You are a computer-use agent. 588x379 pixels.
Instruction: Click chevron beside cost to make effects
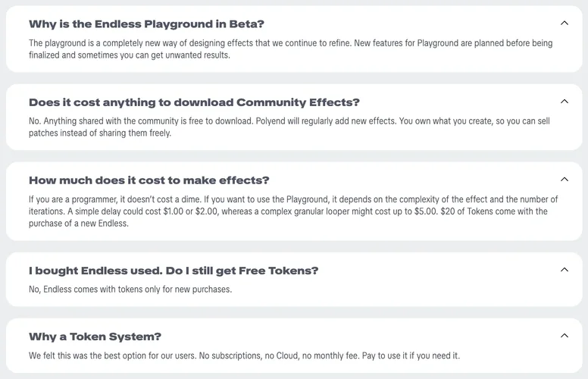tap(565, 180)
